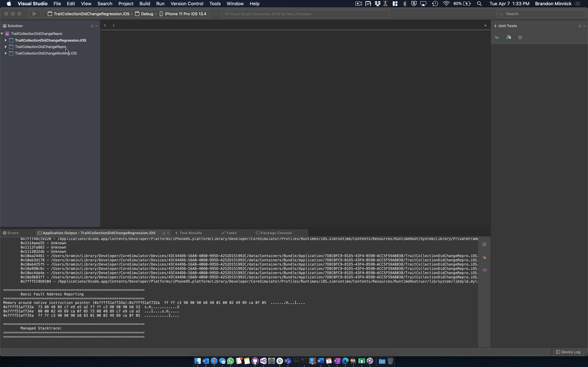Image resolution: width=588 pixels, height=367 pixels.
Task: Open the Run menu
Action: point(160,4)
